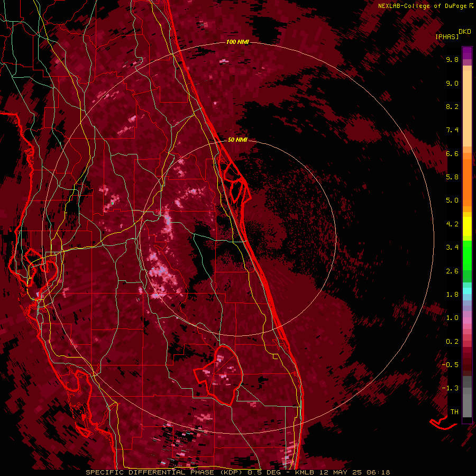Click the 5.8 scale value
The image size is (476, 476).
(452, 177)
